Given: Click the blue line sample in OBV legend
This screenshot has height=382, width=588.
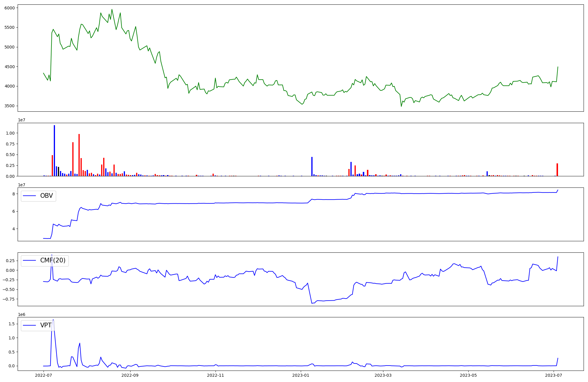Looking at the screenshot, I should pos(29,196).
